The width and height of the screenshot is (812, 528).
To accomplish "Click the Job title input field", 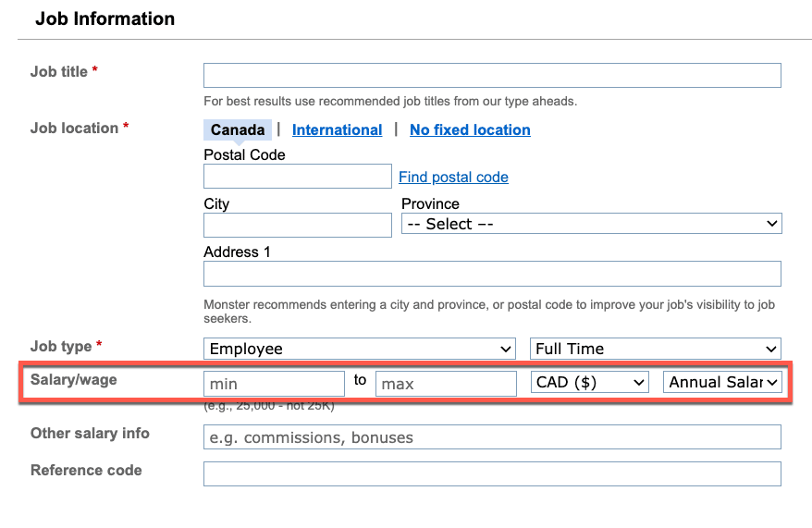I will coord(492,76).
